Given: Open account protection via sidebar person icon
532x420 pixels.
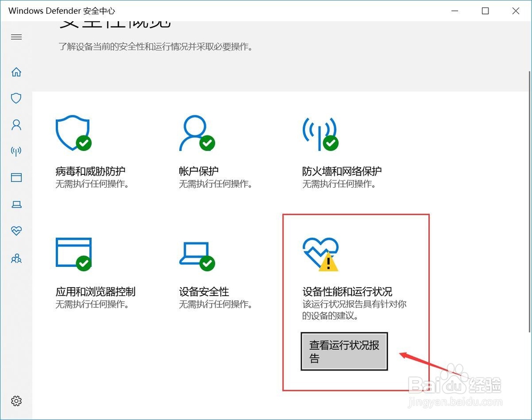Looking at the screenshot, I should pos(16,125).
